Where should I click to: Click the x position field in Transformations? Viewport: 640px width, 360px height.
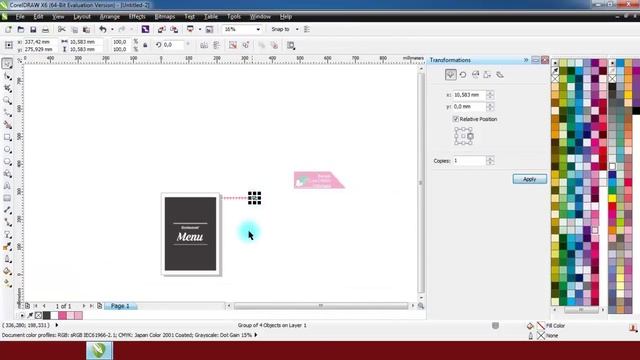[x=469, y=95]
